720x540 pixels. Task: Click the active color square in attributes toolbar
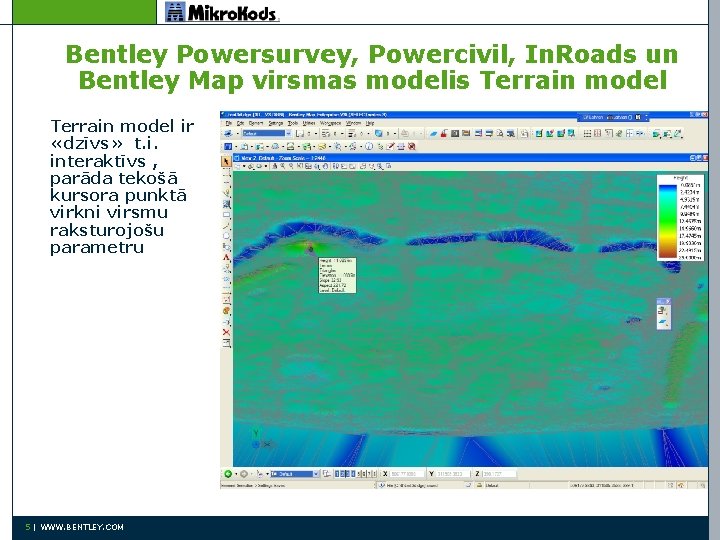tap(299, 134)
